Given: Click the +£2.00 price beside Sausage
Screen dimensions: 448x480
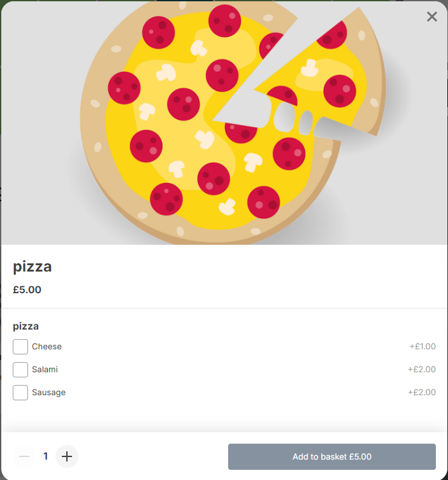Looking at the screenshot, I should (x=422, y=393).
